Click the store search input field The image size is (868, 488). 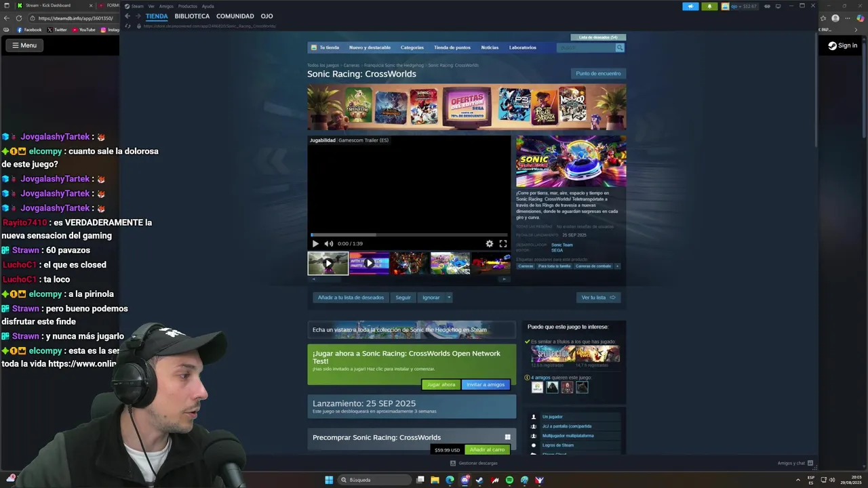(x=586, y=47)
